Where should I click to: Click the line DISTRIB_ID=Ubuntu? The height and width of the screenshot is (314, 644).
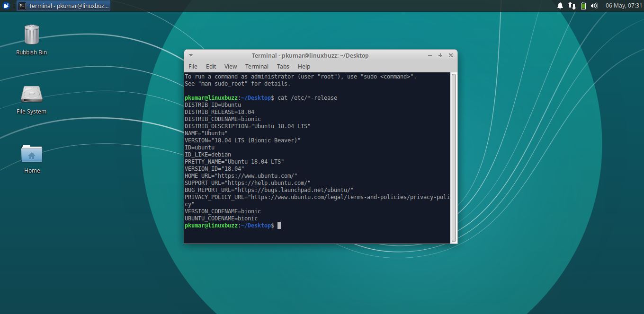click(213, 105)
